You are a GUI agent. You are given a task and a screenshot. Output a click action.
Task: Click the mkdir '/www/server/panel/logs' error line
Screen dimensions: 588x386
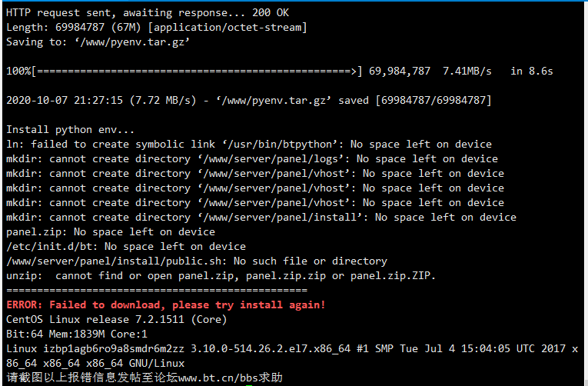click(x=251, y=158)
